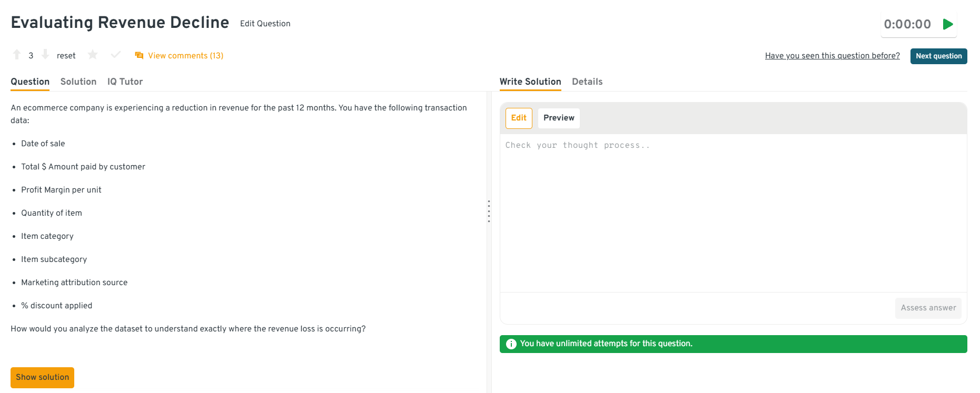Click the upvote arrow icon
The height and width of the screenshot is (393, 980).
[17, 55]
